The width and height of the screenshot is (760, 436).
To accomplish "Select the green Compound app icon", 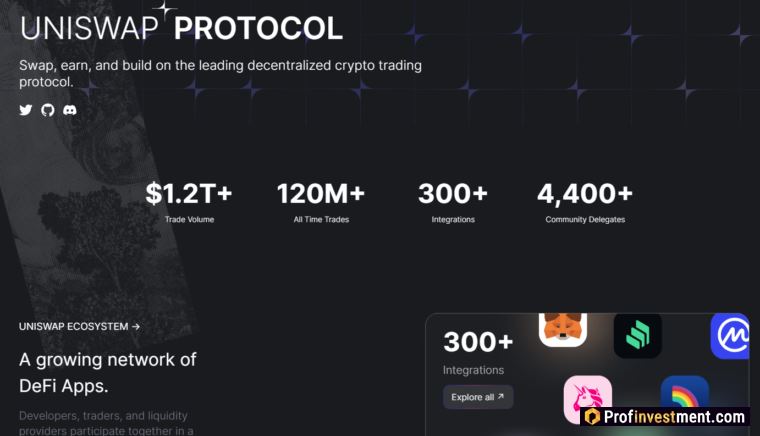I will point(637,335).
